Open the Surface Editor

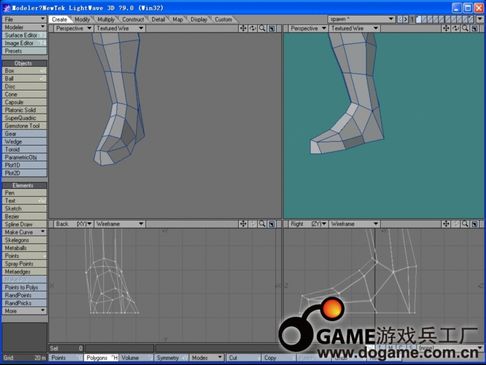pos(24,35)
